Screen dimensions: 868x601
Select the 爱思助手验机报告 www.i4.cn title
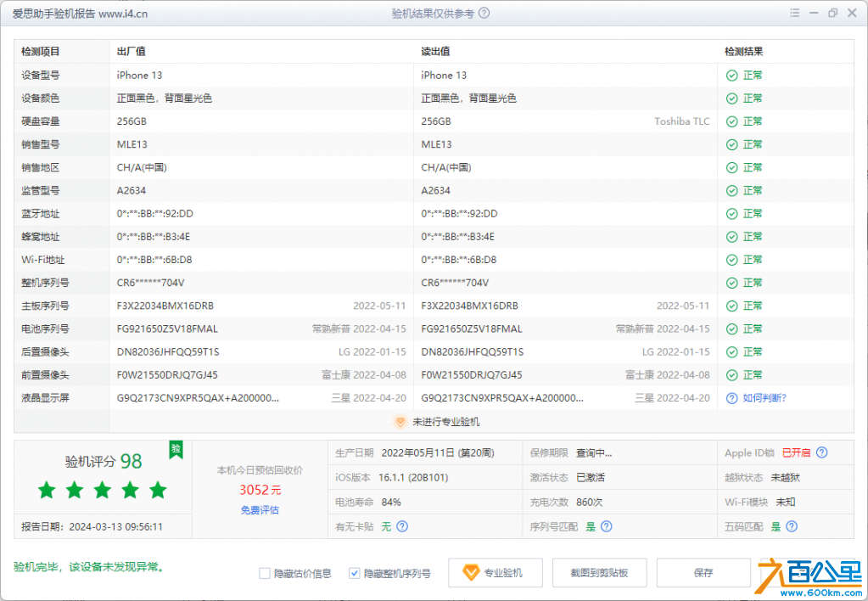click(x=80, y=14)
